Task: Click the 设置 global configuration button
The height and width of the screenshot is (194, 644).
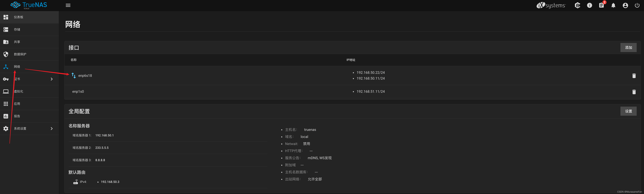Action: [628, 111]
